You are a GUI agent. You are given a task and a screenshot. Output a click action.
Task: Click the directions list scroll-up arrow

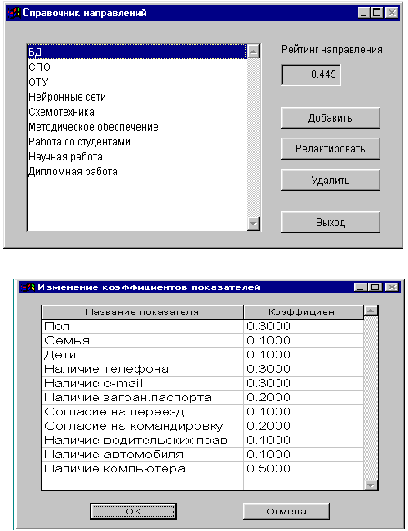pyautogui.click(x=254, y=51)
